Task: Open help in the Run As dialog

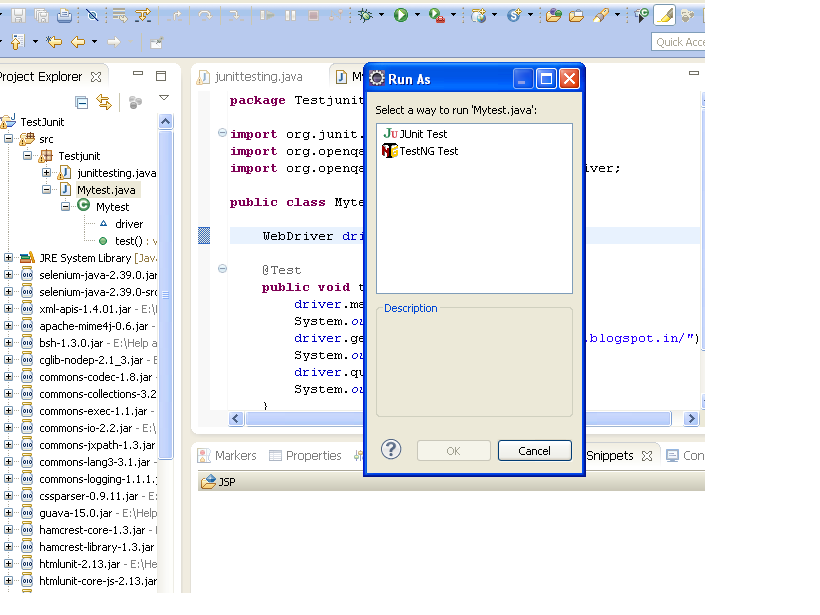Action: point(390,449)
